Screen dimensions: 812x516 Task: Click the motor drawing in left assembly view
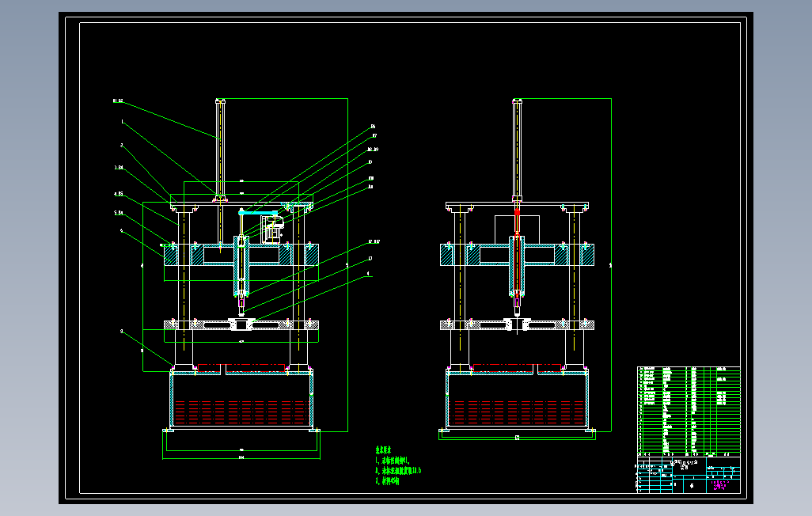(272, 229)
